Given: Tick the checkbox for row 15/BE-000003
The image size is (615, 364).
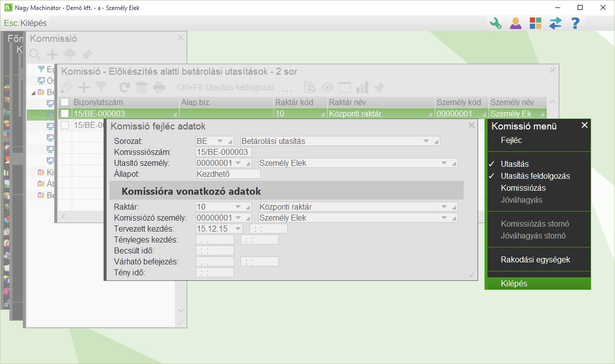Looking at the screenshot, I should click(x=65, y=114).
